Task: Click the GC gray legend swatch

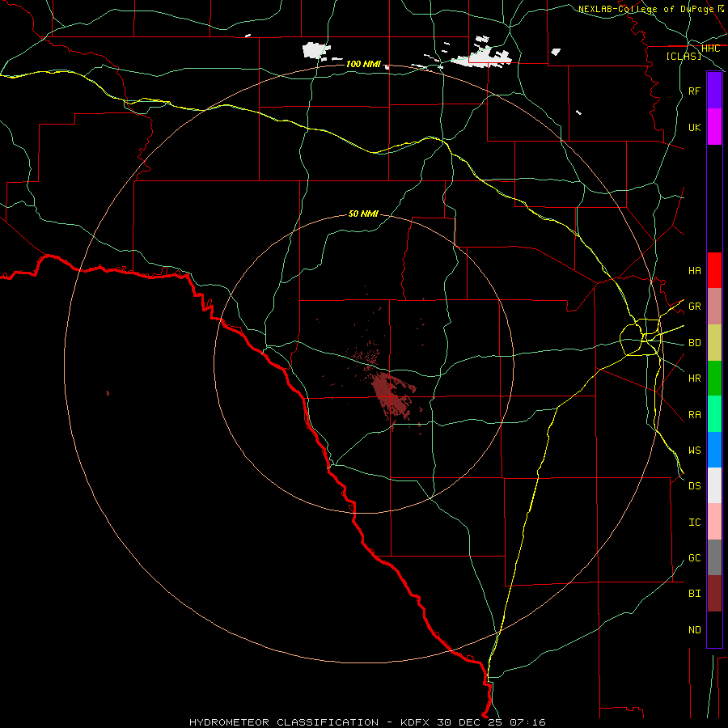Action: (x=714, y=557)
